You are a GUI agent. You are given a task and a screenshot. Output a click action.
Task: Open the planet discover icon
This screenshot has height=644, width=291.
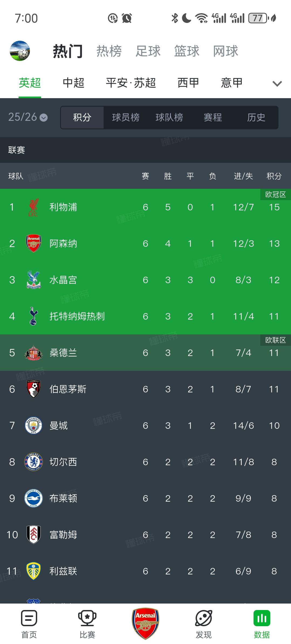click(204, 618)
